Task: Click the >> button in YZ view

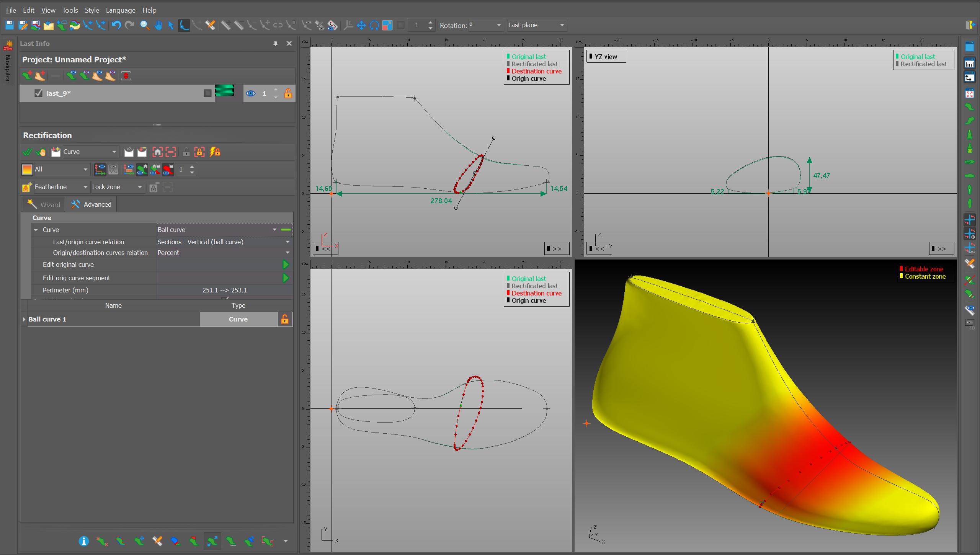Action: point(941,248)
